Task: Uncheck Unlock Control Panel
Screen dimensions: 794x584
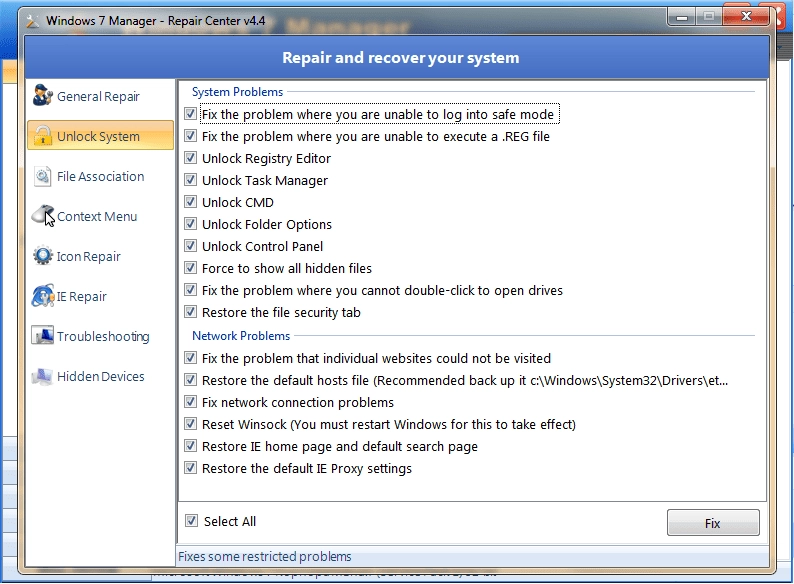Action: 190,246
